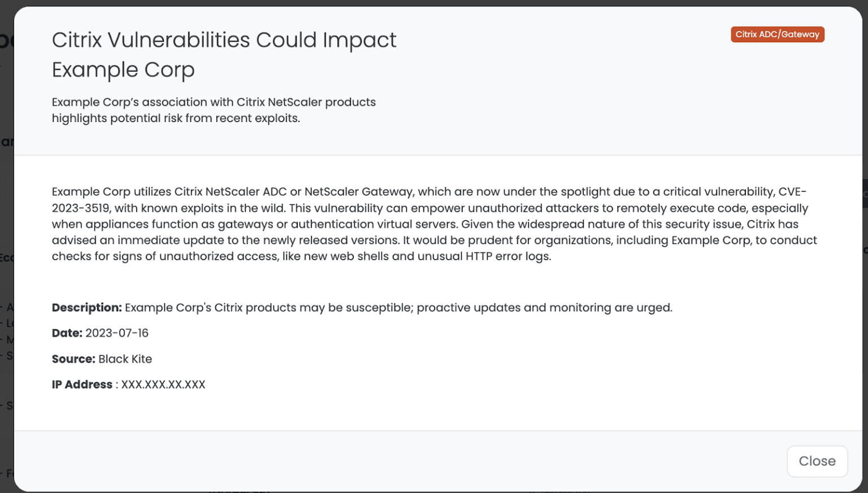Click the Date field value 2023-07-16
Viewport: 868px width, 493px height.
(x=117, y=333)
